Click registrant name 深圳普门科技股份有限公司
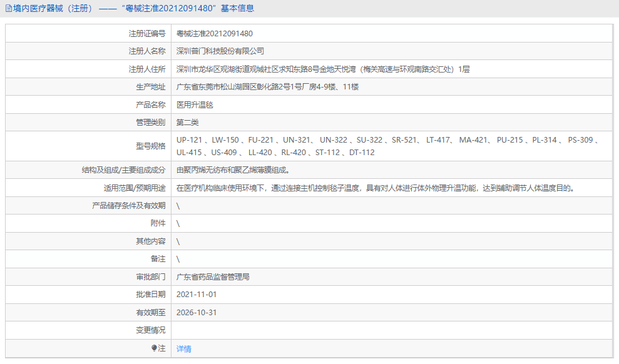Viewport: 619px width, 364px height. click(x=220, y=51)
